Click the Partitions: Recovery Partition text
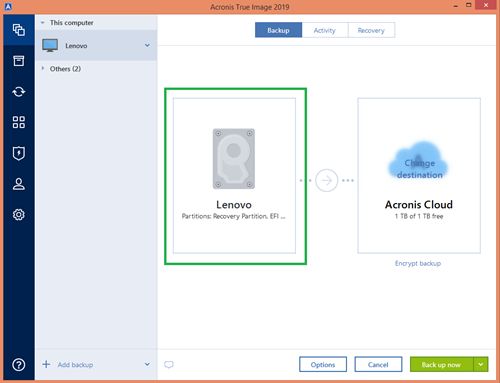500x383 pixels. (233, 216)
